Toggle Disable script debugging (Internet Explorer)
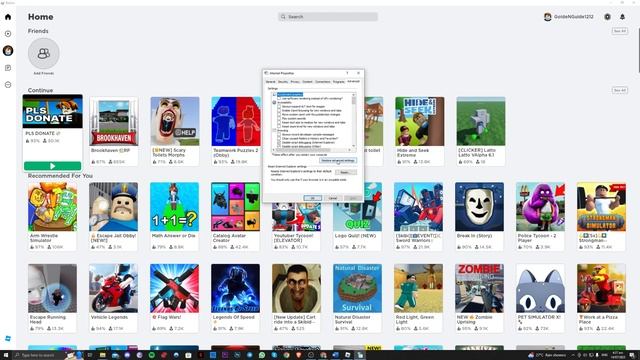This screenshot has width=640, height=360. (x=279, y=142)
